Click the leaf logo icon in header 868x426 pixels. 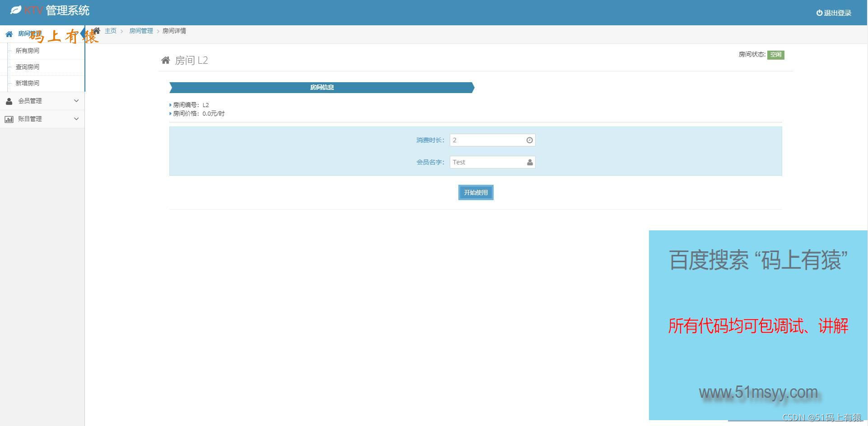(16, 10)
